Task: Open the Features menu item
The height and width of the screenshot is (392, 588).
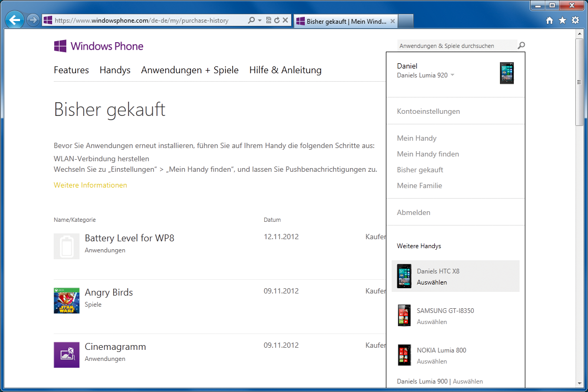Action: [71, 70]
